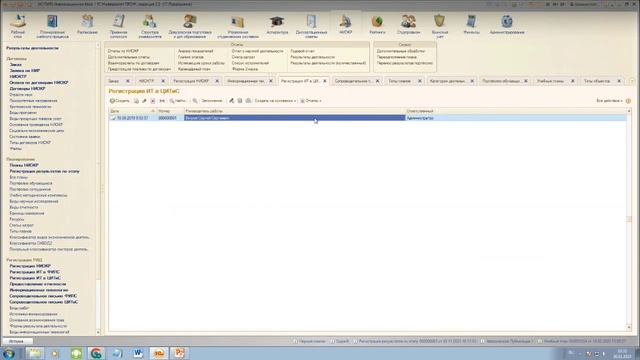The image size is (640, 360).
Task: Open the Рейтинги section icon
Action: pos(377,24)
